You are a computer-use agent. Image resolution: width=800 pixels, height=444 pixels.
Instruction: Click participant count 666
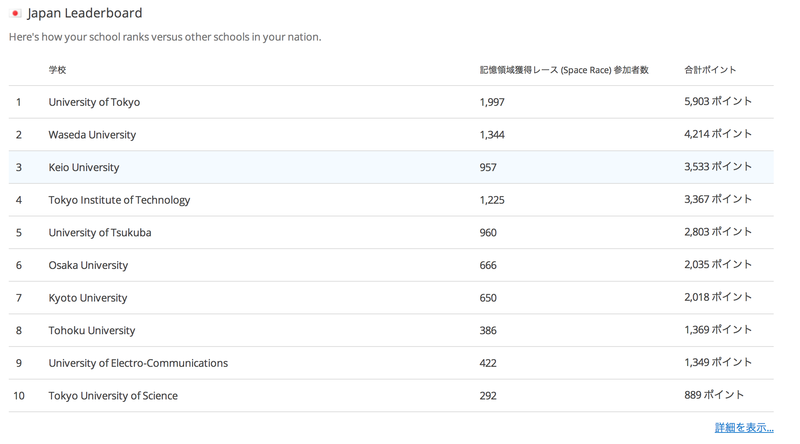[x=488, y=265]
